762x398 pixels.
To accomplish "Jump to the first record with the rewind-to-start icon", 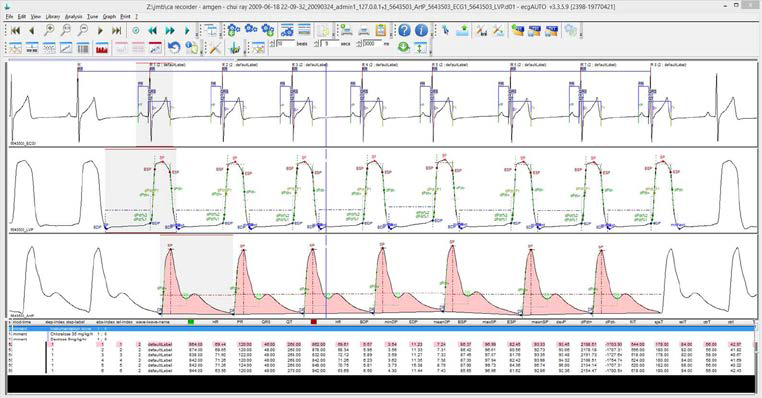I will 15,31.
